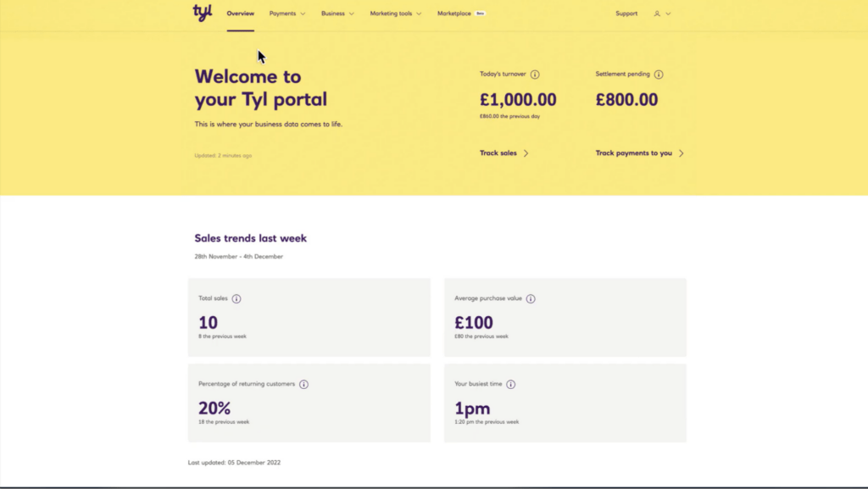Click the arrow beside Track sales

click(526, 153)
